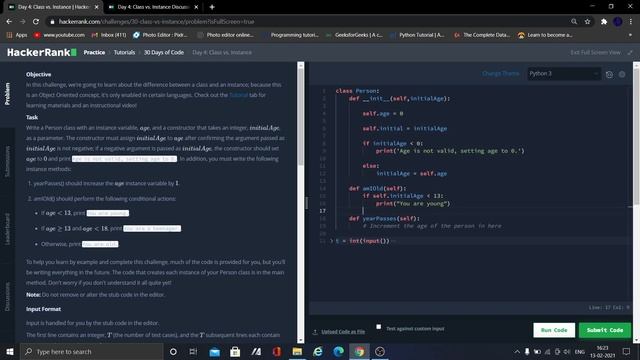Open File Explorer on taskbar
The width and height of the screenshot is (640, 360).
pyautogui.click(x=297, y=351)
